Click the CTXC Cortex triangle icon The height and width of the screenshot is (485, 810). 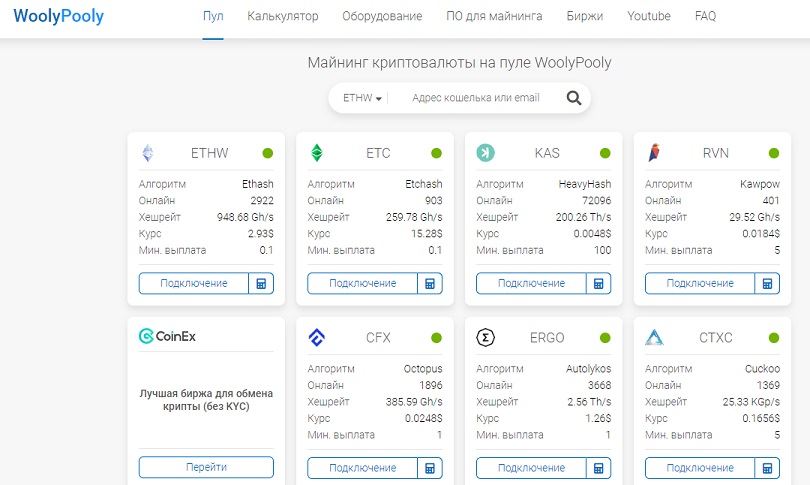[x=654, y=338]
